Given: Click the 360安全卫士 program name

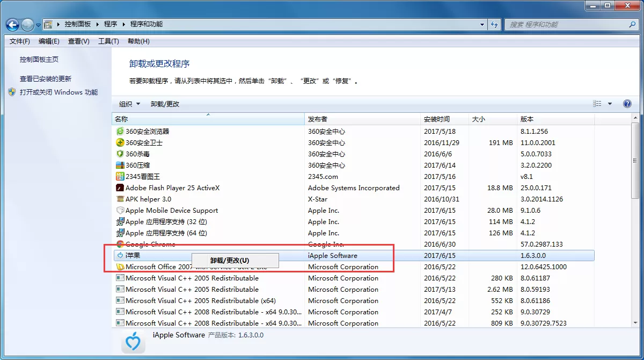Looking at the screenshot, I should pos(144,142).
